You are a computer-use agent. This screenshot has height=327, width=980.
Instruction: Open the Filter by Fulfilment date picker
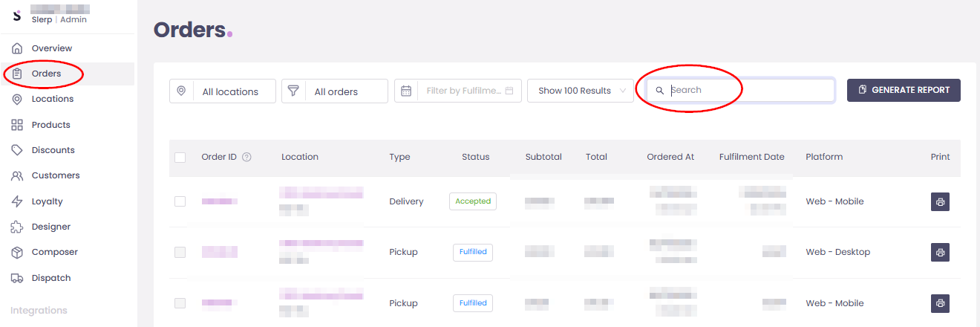tap(458, 91)
